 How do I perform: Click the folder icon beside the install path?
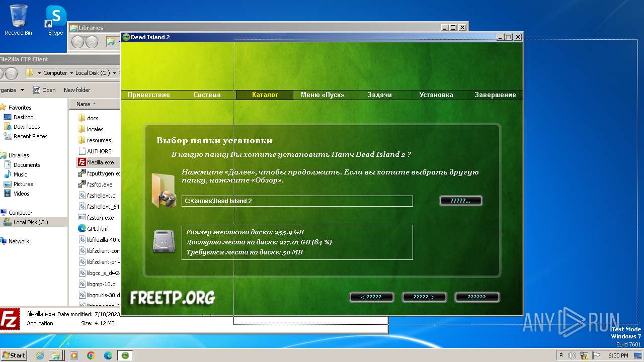pos(164,190)
